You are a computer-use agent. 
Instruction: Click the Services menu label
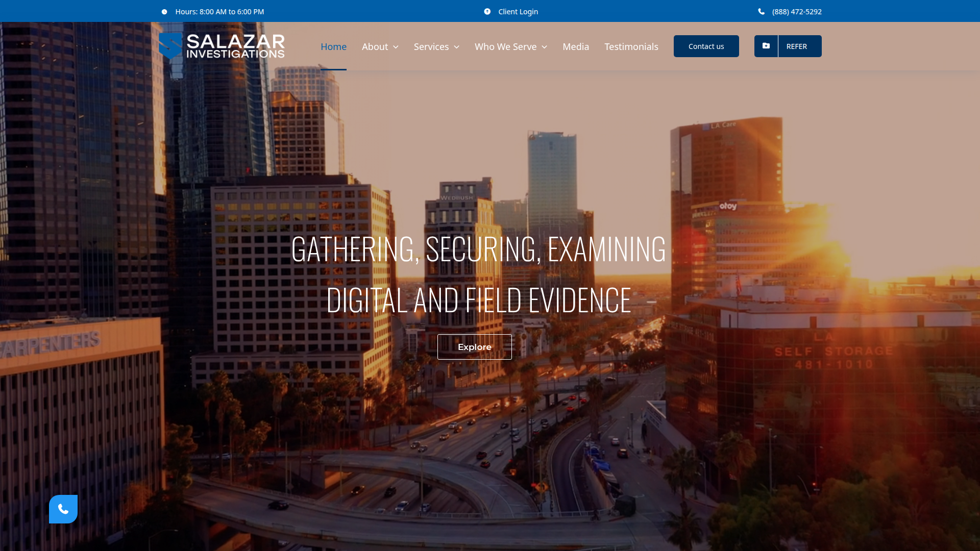[431, 46]
